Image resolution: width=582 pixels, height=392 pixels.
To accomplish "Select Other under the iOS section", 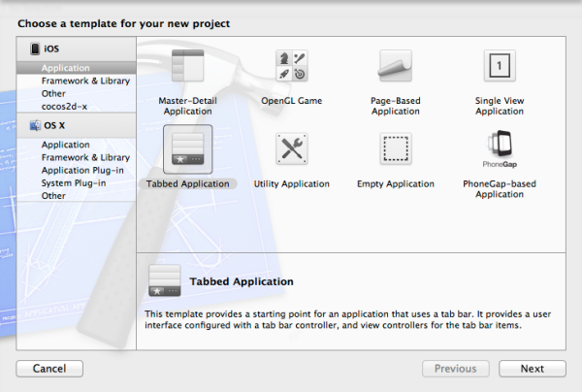I will tap(54, 94).
